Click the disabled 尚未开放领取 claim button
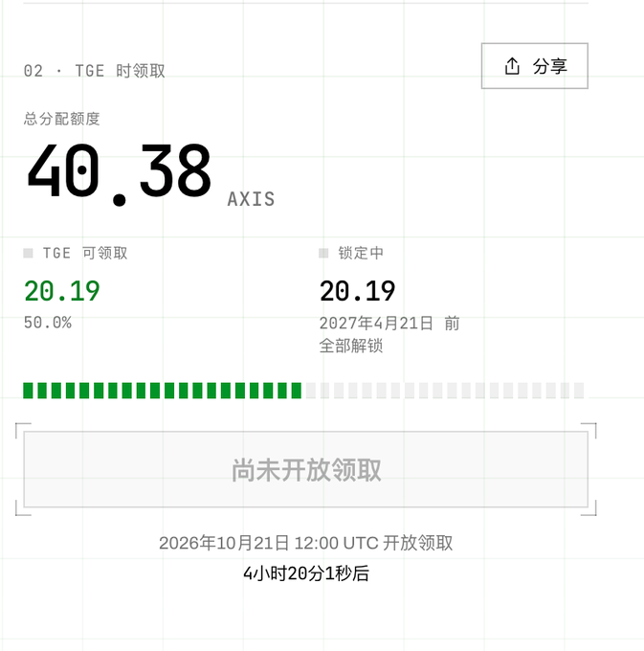This screenshot has width=644, height=651. [x=306, y=469]
